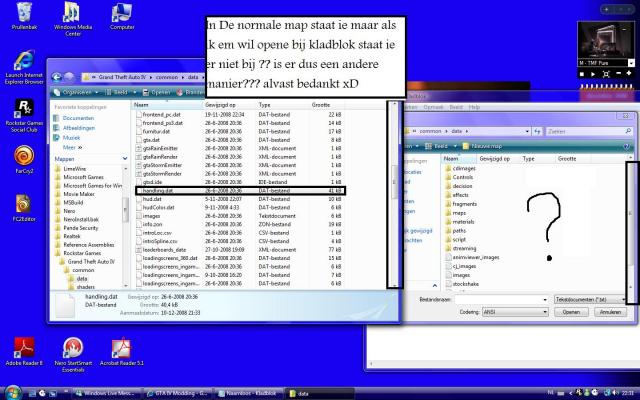Open the address history dropdown in the Open dialog
The height and width of the screenshot is (400, 640).
tap(527, 131)
